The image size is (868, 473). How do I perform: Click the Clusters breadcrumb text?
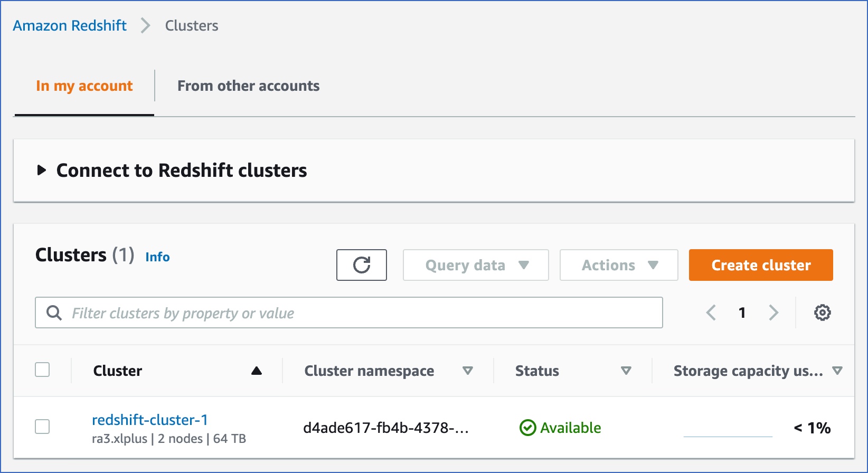[x=192, y=25]
